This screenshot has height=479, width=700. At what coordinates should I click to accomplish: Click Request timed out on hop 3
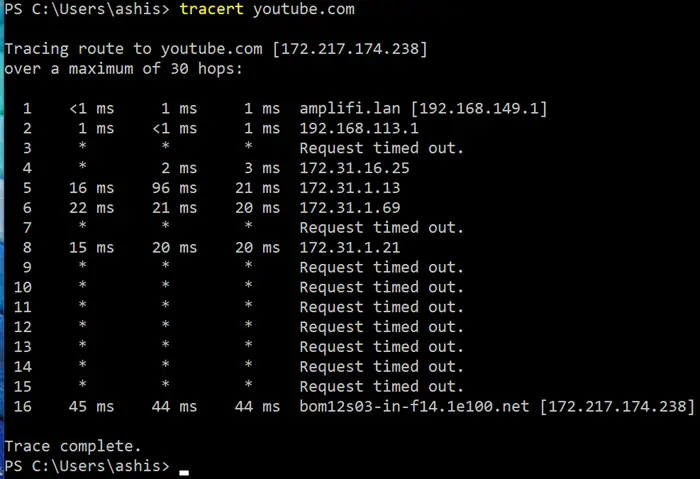(x=382, y=148)
